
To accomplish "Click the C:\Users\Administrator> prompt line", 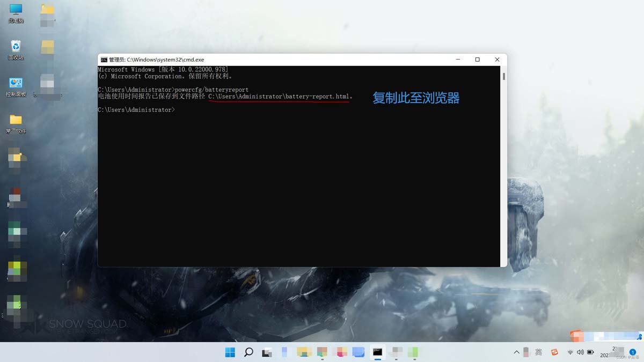I will click(x=136, y=110).
